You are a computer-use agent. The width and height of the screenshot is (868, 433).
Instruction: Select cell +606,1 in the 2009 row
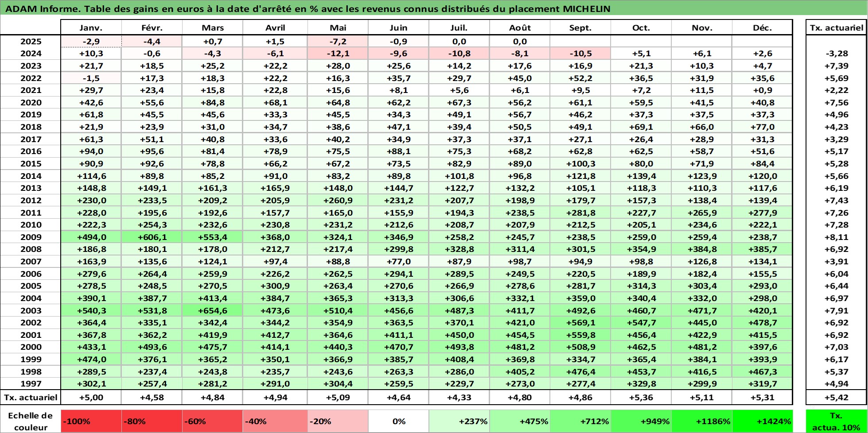(152, 237)
